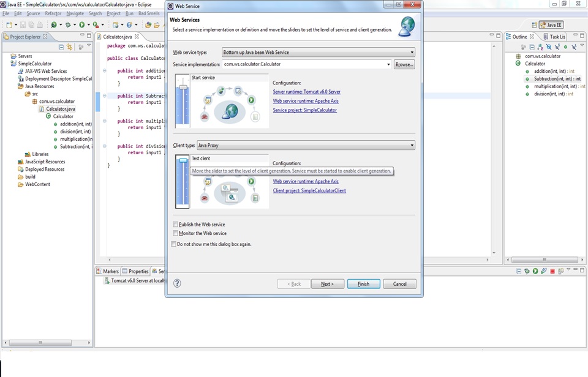Check Monitor the Web service
The height and width of the screenshot is (377, 588).
175,233
